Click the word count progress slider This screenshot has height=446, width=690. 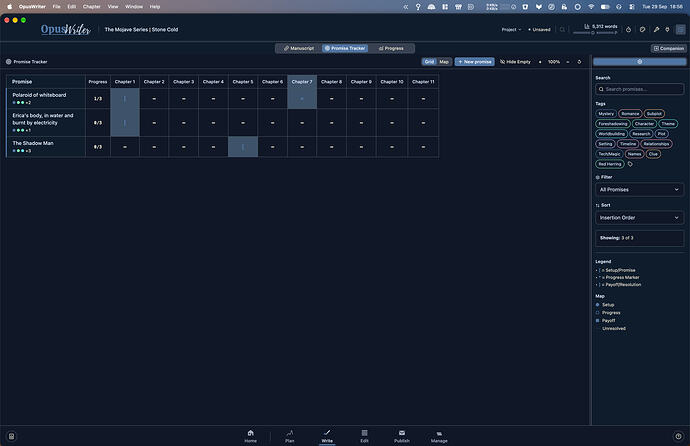click(595, 33)
